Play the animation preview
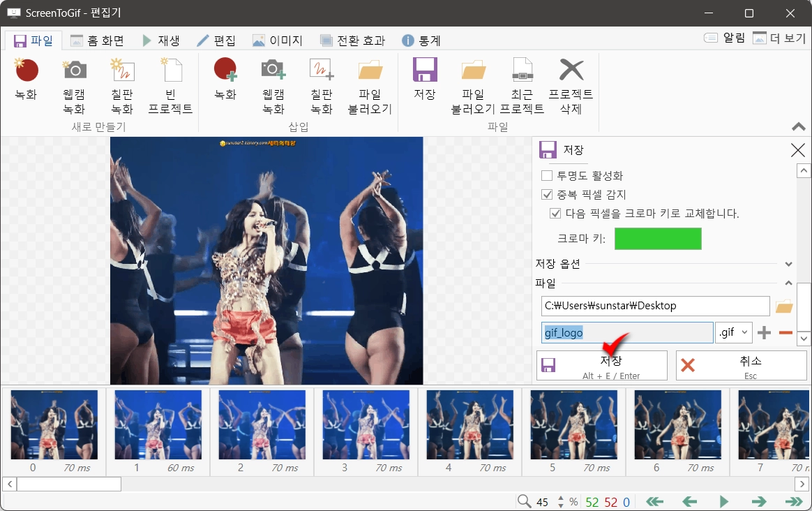Viewport: 812px width, 511px height. click(x=724, y=501)
